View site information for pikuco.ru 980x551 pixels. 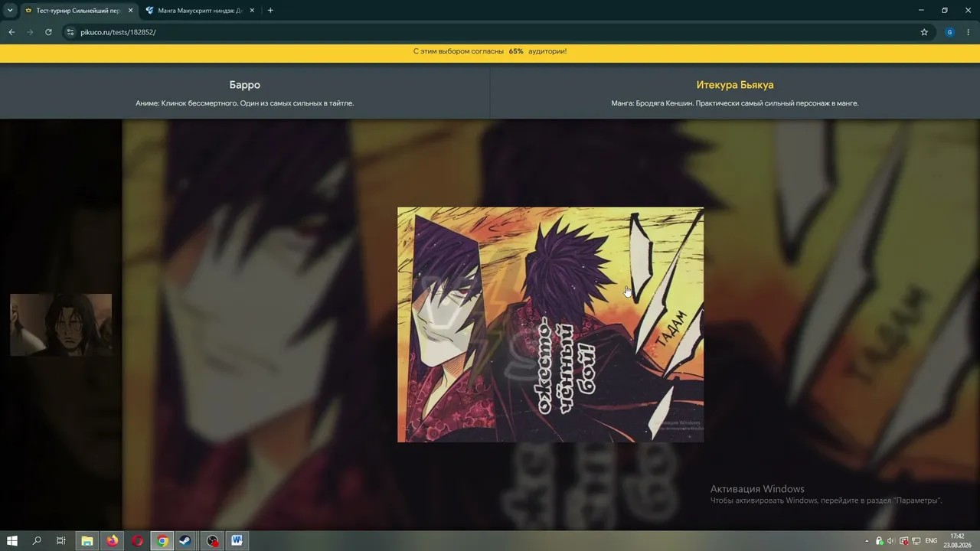coord(70,32)
